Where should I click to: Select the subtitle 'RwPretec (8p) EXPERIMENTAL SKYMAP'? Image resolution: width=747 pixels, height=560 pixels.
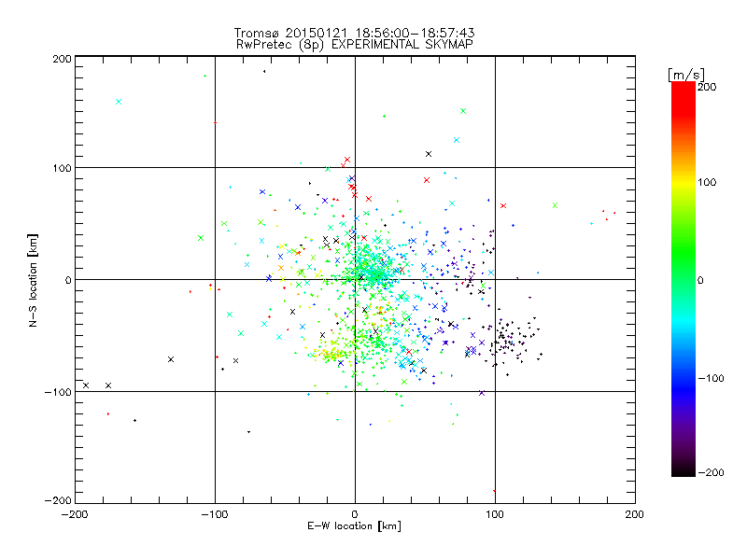click(355, 45)
